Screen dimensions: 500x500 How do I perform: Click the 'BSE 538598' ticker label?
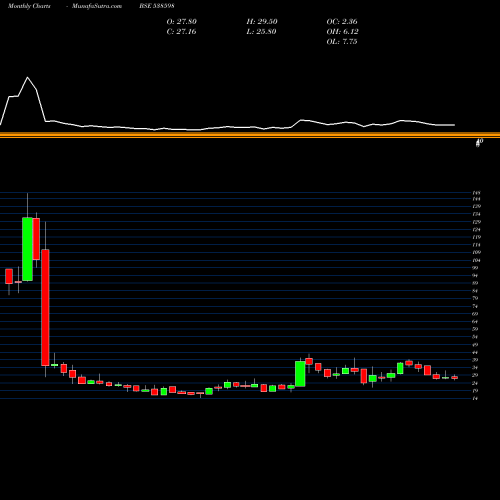pyautogui.click(x=157, y=6)
